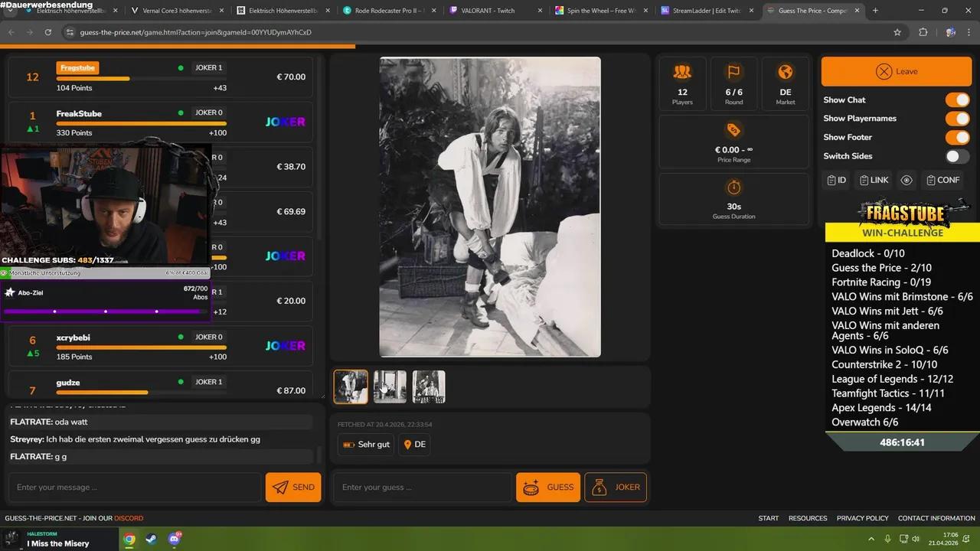This screenshot has width=980, height=551.
Task: Enable the Switch Sides toggle
Action: [x=955, y=155]
